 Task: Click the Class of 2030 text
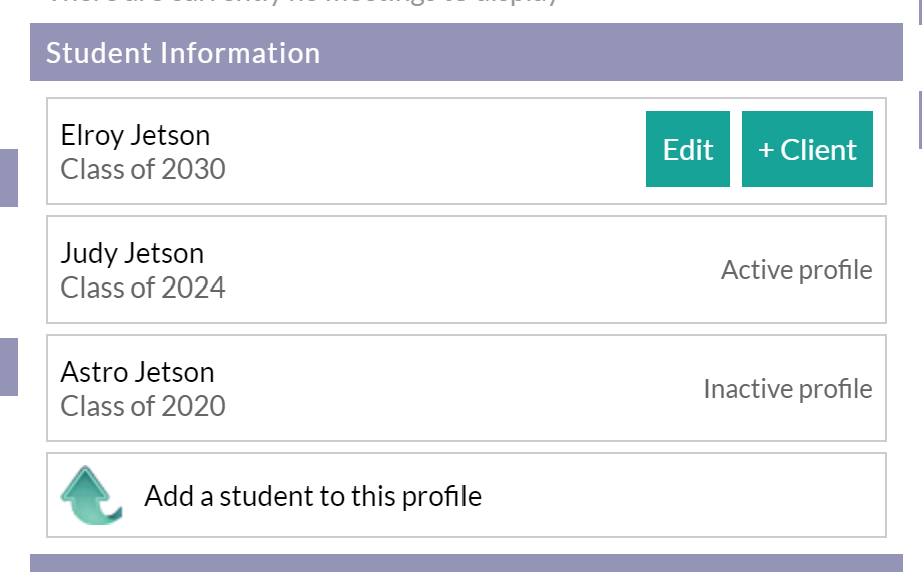(143, 169)
